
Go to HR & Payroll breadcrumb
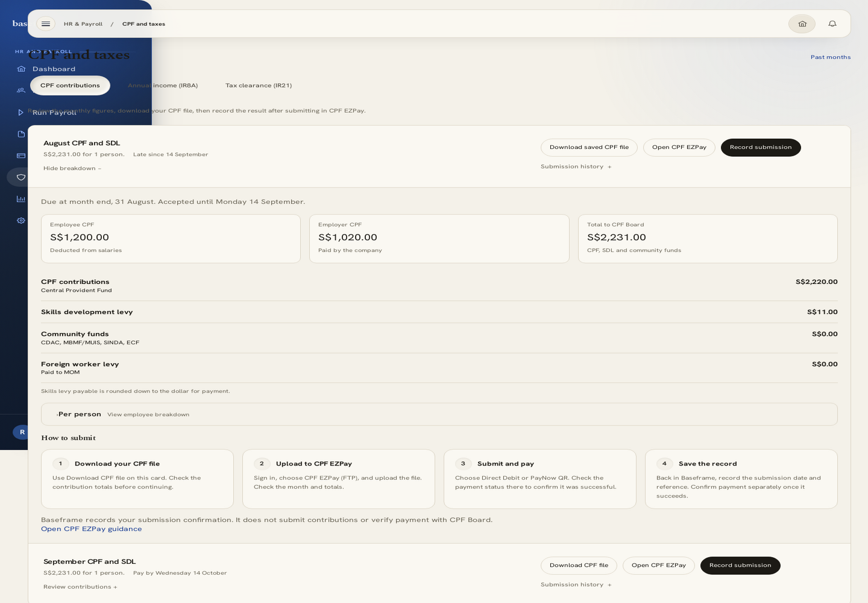pyautogui.click(x=83, y=24)
